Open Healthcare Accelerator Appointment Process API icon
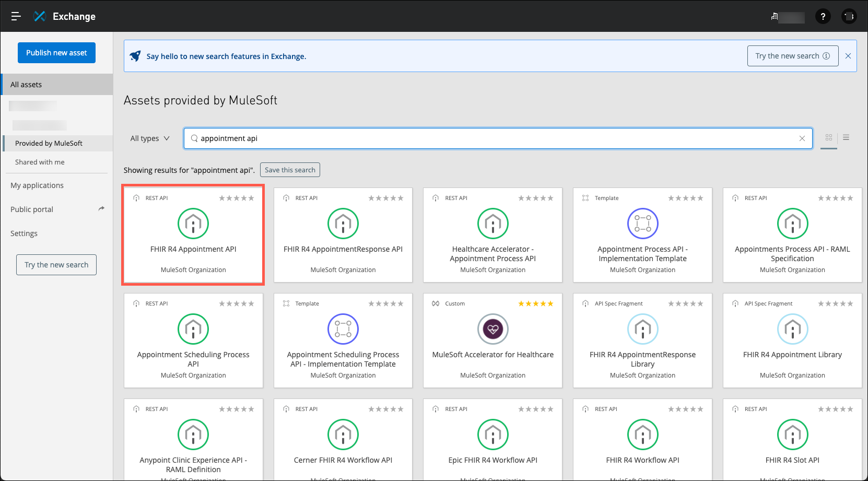 click(493, 224)
